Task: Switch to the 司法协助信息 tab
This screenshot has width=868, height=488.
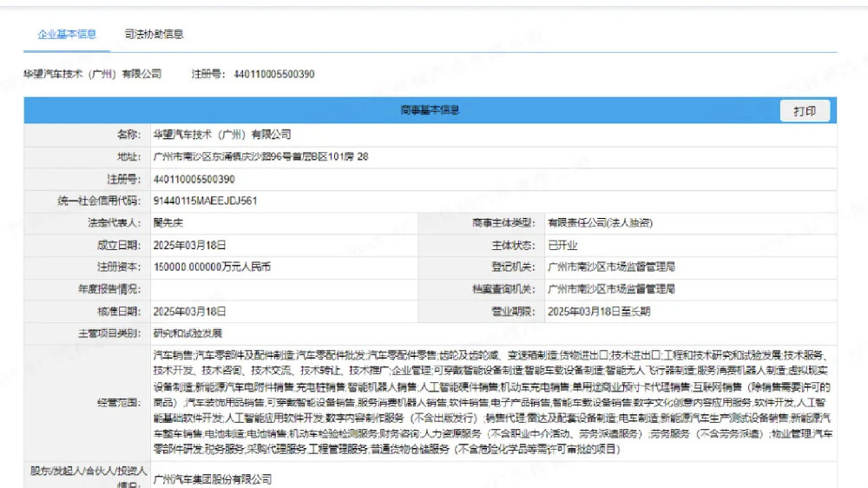Action: click(154, 35)
